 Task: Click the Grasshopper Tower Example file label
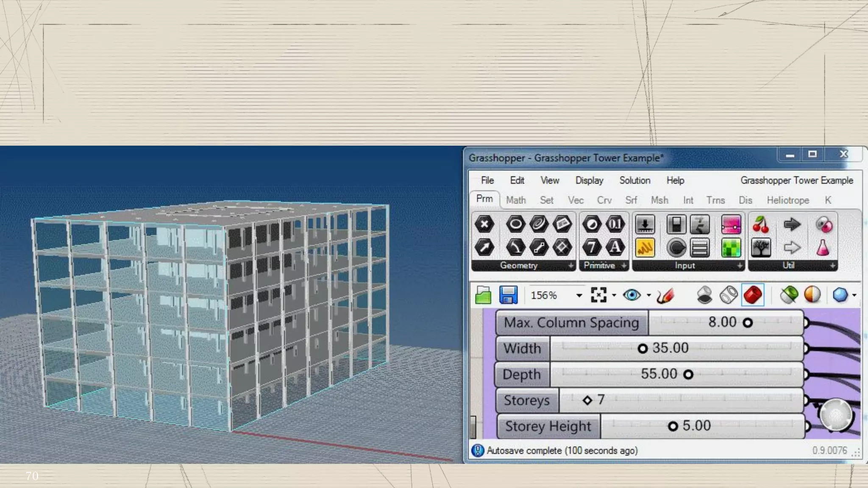coord(796,180)
